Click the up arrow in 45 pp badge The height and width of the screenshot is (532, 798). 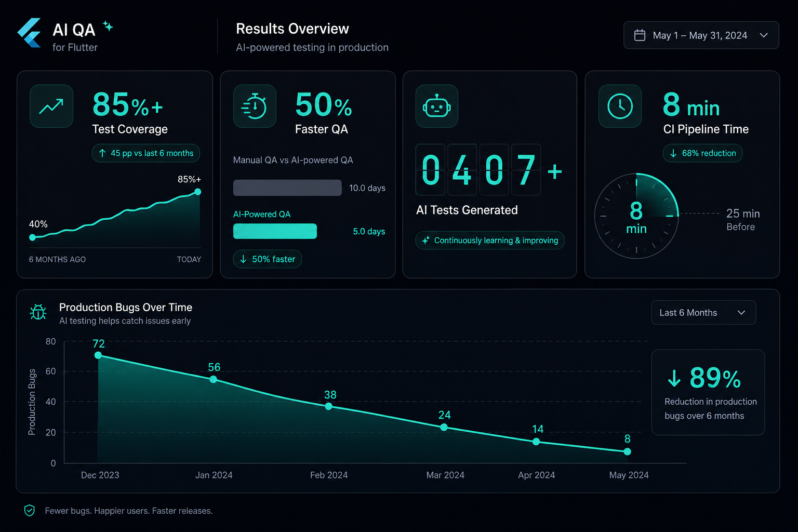click(x=102, y=153)
